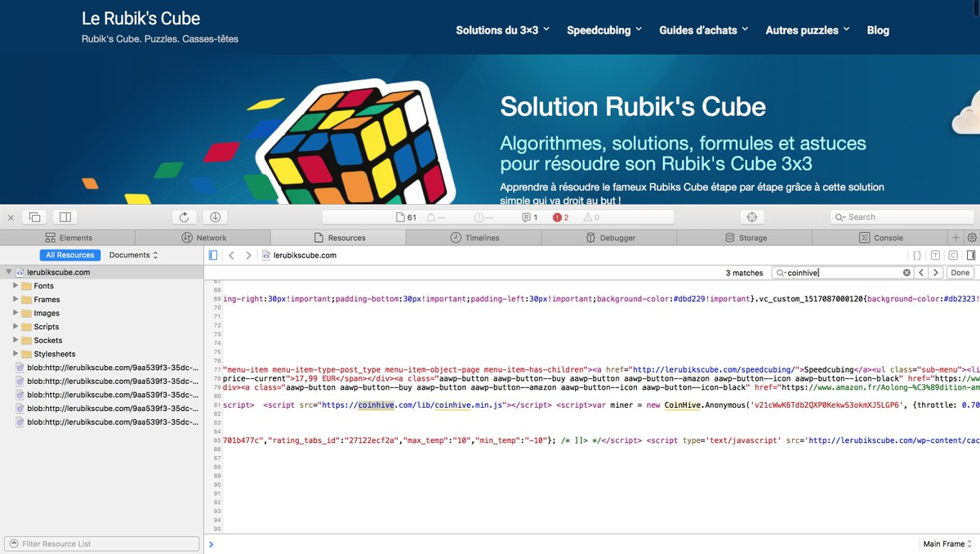Select the last blob resource in list
Image resolution: width=980 pixels, height=554 pixels.
pyautogui.click(x=102, y=422)
